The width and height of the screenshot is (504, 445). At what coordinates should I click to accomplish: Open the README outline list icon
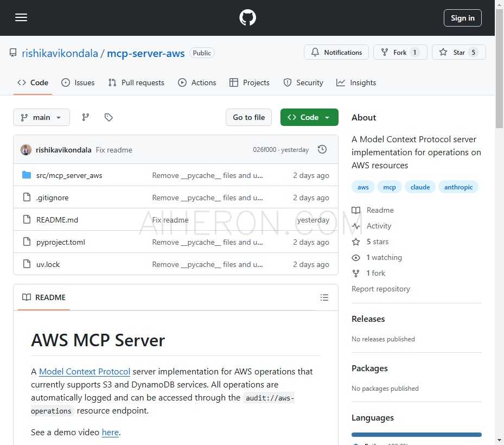click(x=324, y=297)
